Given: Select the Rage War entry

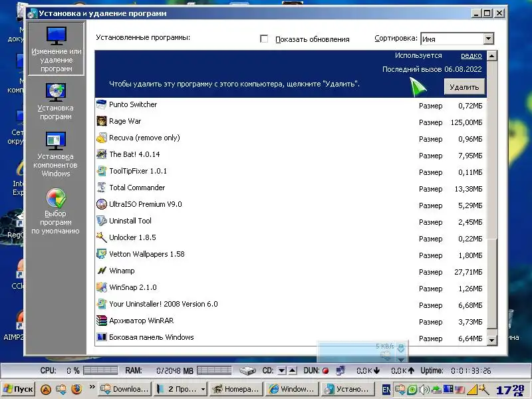Looking at the screenshot, I should [x=125, y=121].
